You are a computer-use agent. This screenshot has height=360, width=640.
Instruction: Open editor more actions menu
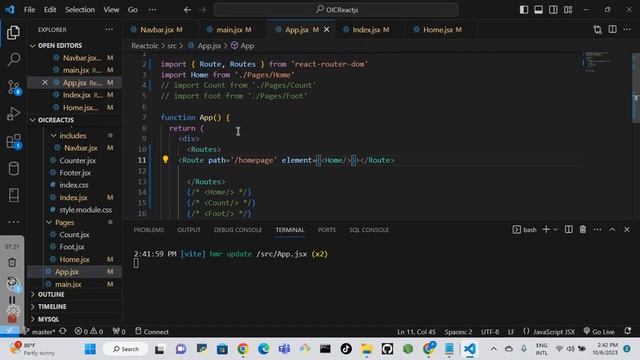pos(627,29)
